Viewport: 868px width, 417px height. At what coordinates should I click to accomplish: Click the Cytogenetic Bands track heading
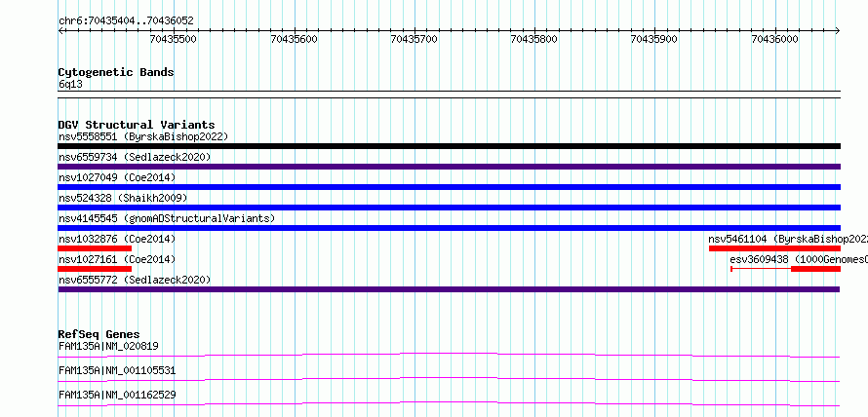pos(116,72)
